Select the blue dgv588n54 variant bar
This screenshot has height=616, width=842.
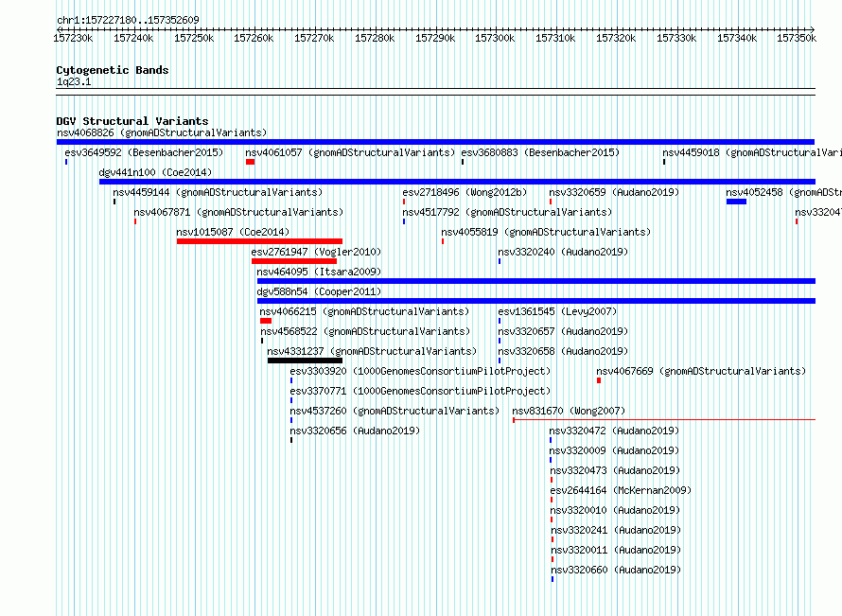536,301
